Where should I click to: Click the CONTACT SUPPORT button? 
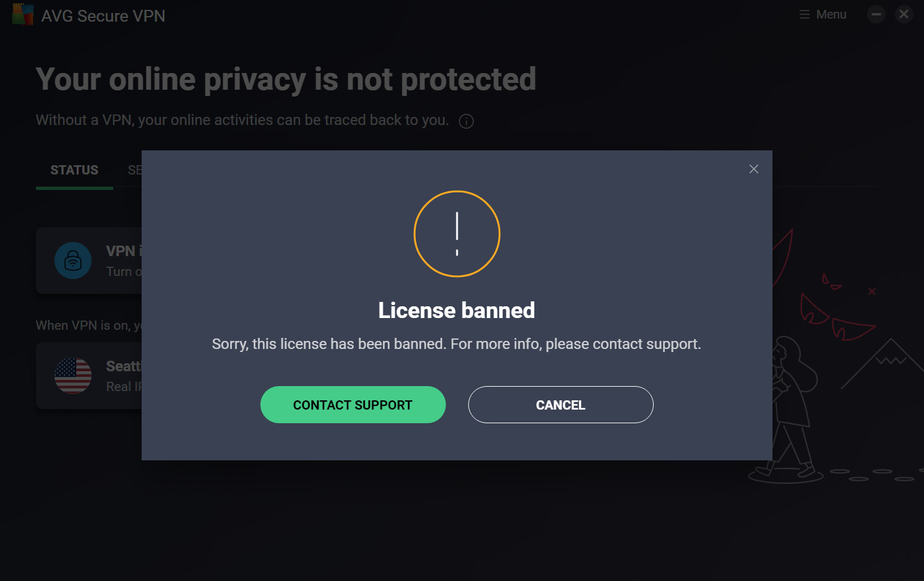(x=353, y=405)
